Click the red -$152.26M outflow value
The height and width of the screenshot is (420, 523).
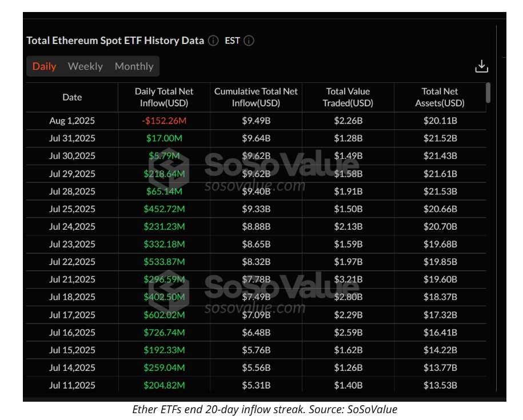click(164, 121)
